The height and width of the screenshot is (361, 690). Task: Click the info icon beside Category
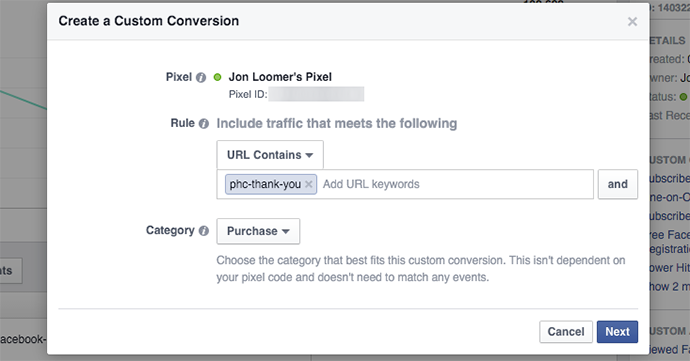tap(203, 231)
